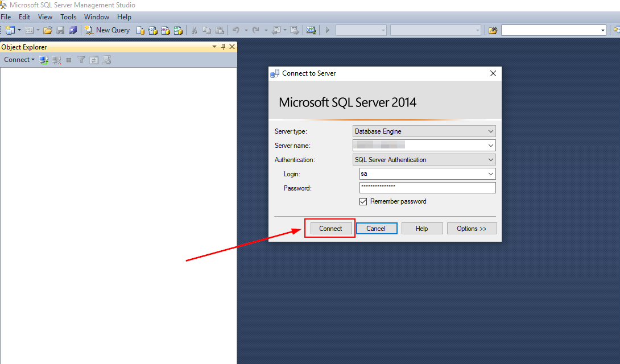Open the Redo history dropdown arrow
This screenshot has width=620, height=364.
[266, 30]
